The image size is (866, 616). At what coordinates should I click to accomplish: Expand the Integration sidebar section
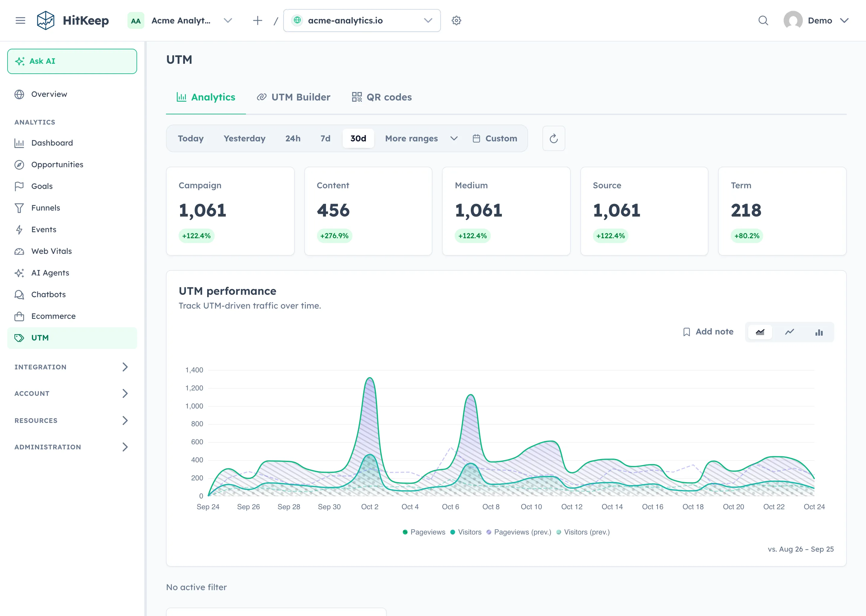coord(72,367)
